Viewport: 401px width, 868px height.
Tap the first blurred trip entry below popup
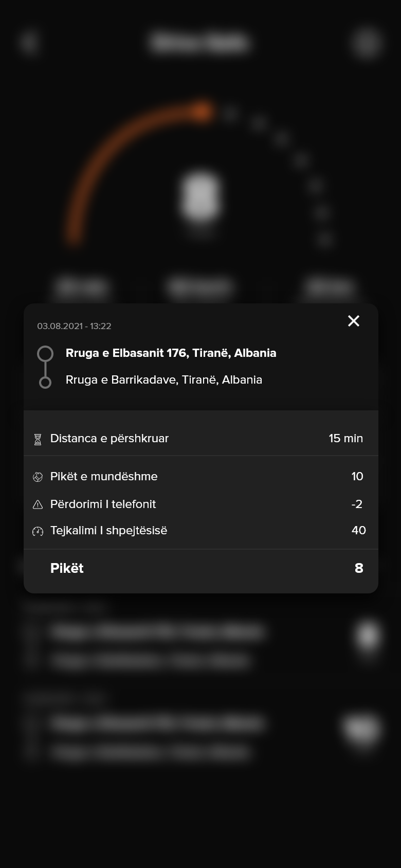click(x=200, y=646)
